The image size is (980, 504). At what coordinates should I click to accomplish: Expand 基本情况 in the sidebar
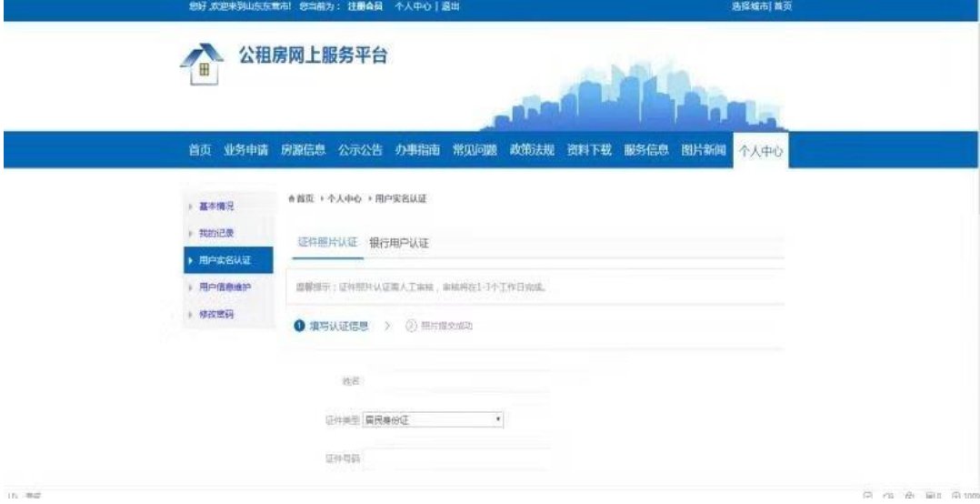216,207
